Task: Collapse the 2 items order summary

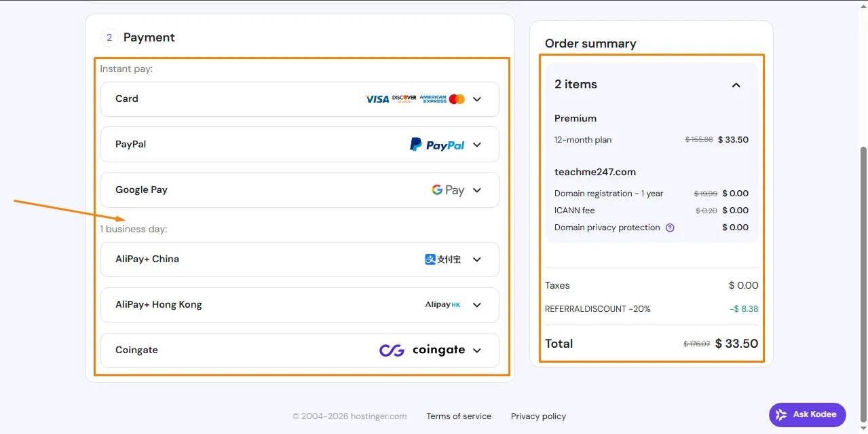Action: pos(736,85)
